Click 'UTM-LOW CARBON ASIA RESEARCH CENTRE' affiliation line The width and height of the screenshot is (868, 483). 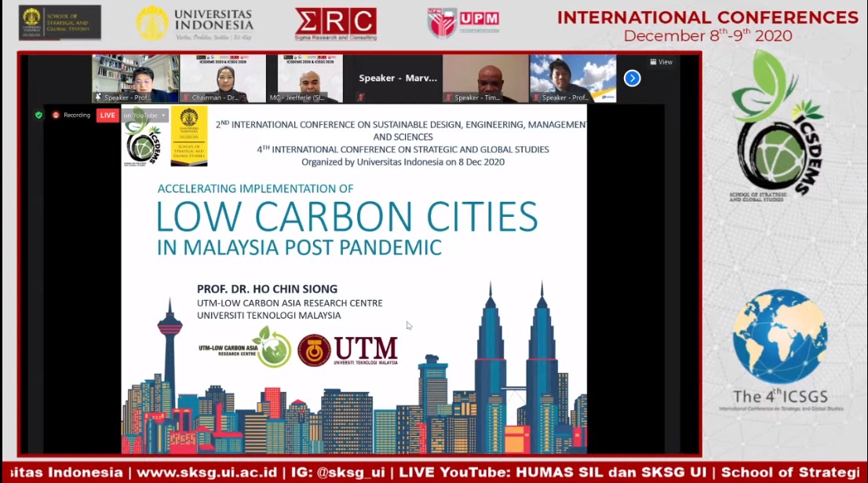290,303
